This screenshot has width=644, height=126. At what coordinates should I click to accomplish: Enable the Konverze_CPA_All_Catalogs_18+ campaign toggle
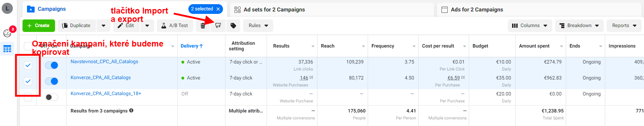point(52,97)
